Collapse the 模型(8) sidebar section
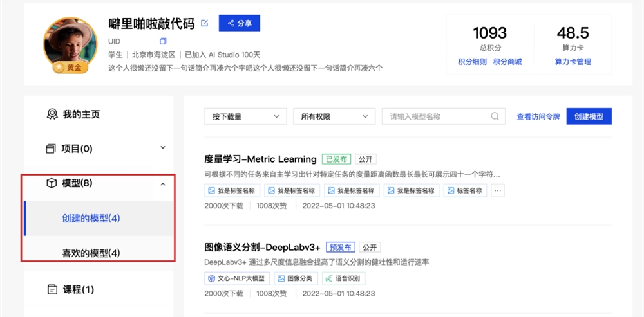The image size is (644, 317). pos(162,184)
